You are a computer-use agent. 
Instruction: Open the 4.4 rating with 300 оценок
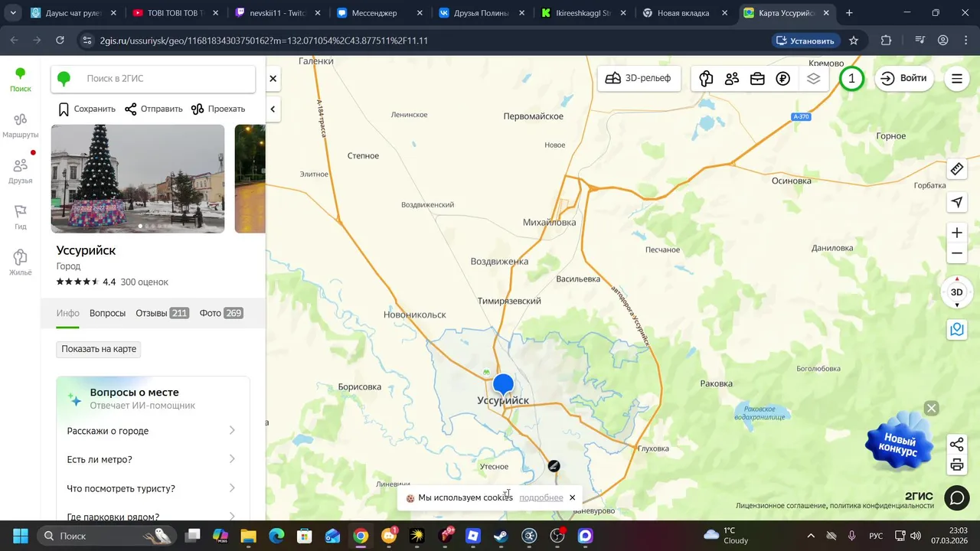(113, 282)
